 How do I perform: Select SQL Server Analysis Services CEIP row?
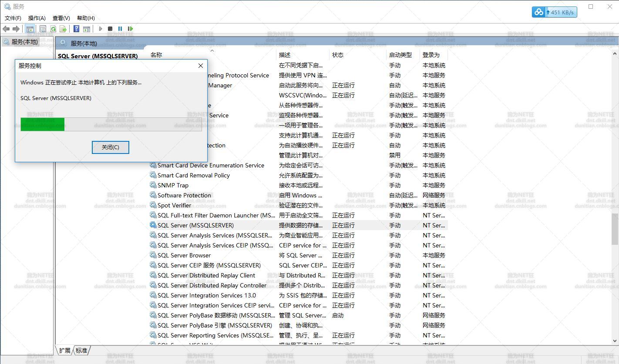[x=298, y=245]
